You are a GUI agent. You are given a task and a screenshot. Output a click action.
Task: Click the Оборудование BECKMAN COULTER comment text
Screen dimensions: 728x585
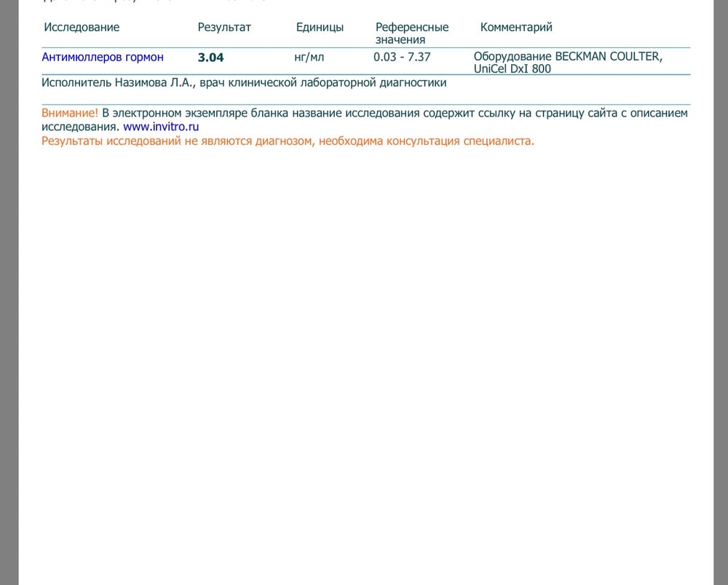568,57
